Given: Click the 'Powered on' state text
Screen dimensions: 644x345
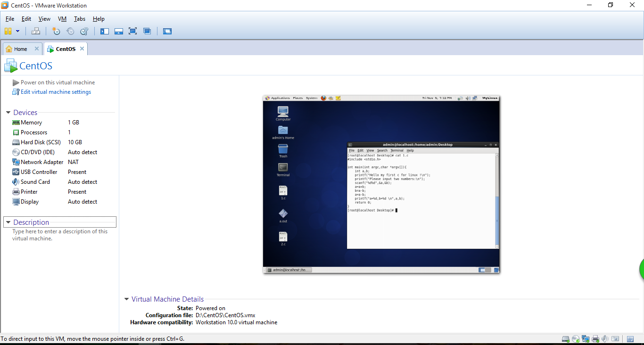Looking at the screenshot, I should (210, 308).
